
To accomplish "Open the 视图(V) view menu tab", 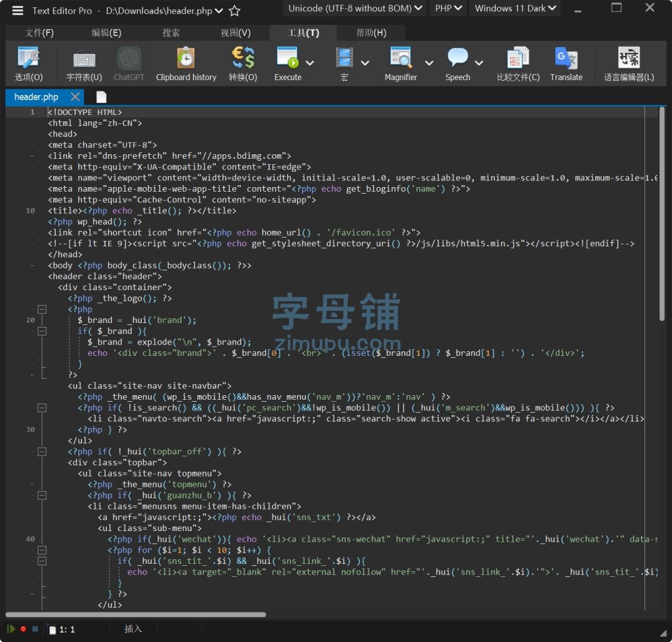I will coord(236,33).
